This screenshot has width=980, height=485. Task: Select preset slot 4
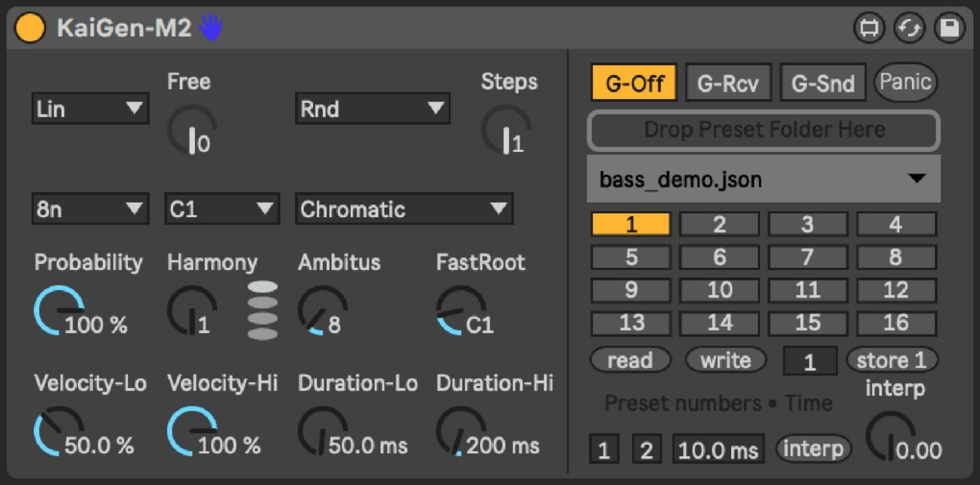tap(896, 224)
